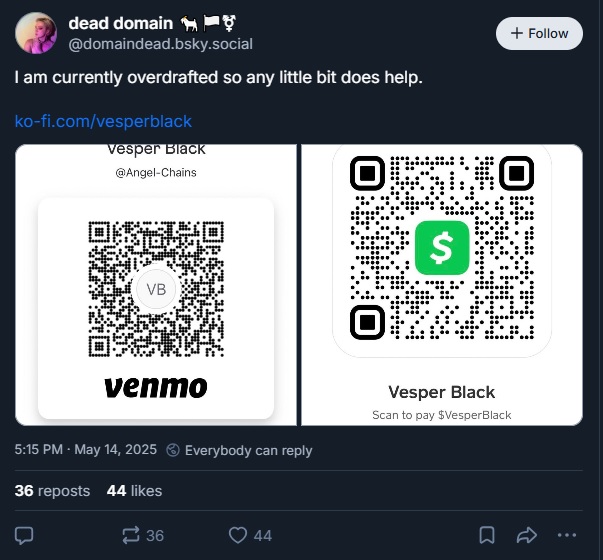The width and height of the screenshot is (603, 560).
Task: Click the reply speech bubble icon
Action: (x=26, y=535)
